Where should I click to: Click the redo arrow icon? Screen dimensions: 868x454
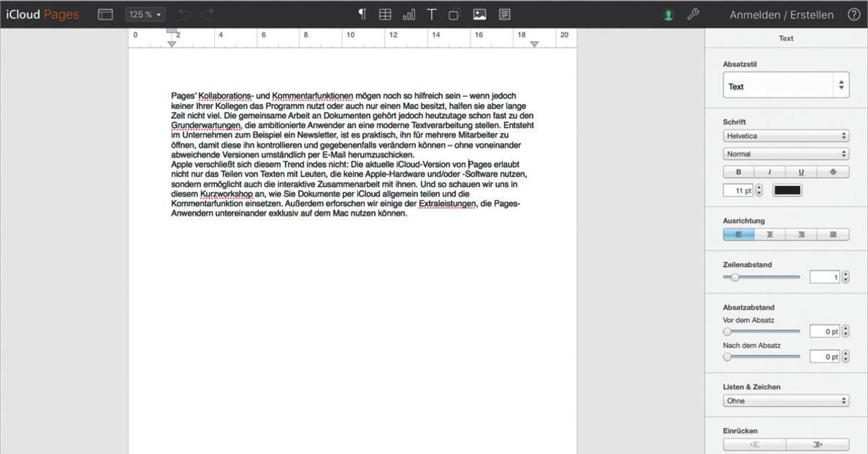tap(208, 14)
